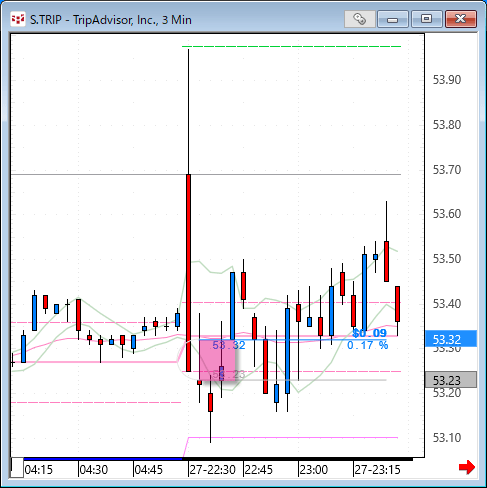The image size is (487, 488).
Task: Click the blue 53.32 price marker
Action: pyautogui.click(x=451, y=339)
